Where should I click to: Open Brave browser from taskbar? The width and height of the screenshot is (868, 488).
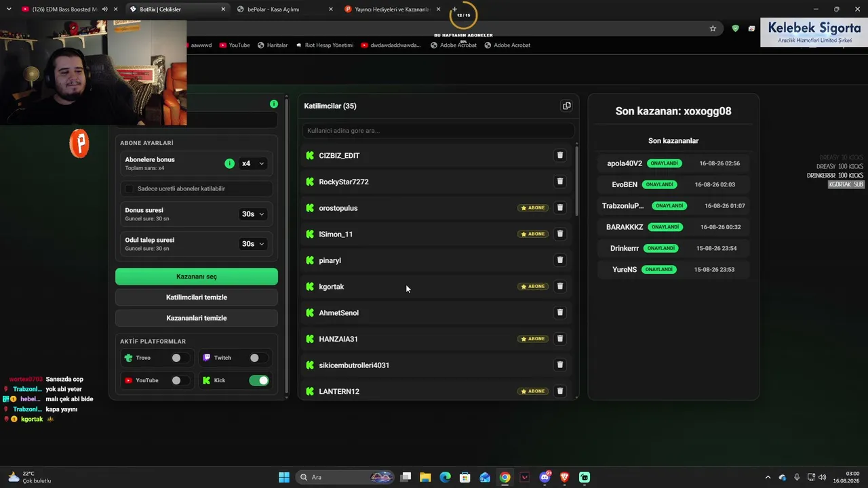tap(565, 477)
